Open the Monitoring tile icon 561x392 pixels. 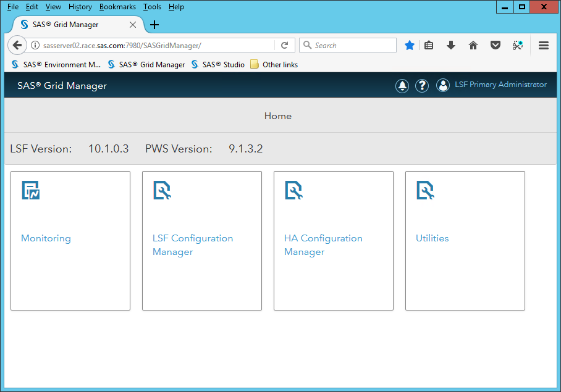[31, 190]
